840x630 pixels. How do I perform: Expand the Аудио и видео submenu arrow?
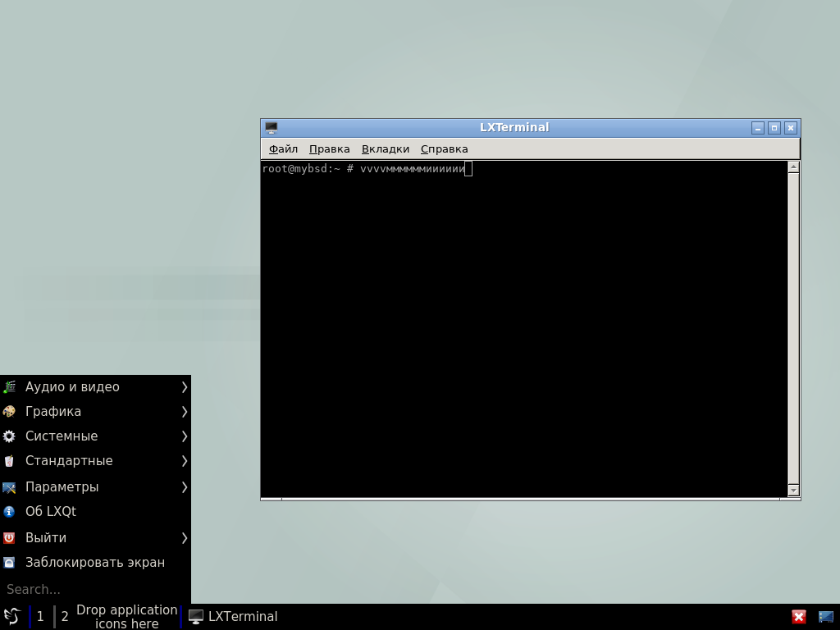point(185,387)
